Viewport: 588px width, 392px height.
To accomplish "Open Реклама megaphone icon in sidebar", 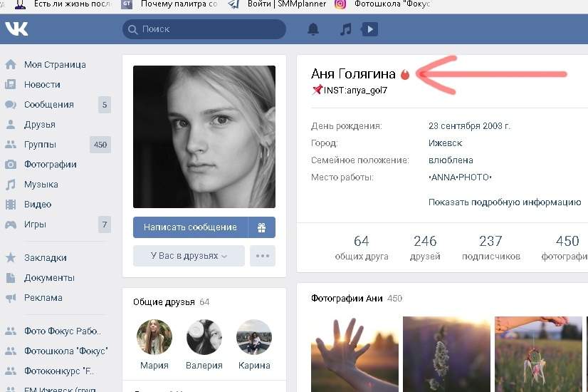I will pyautogui.click(x=11, y=298).
